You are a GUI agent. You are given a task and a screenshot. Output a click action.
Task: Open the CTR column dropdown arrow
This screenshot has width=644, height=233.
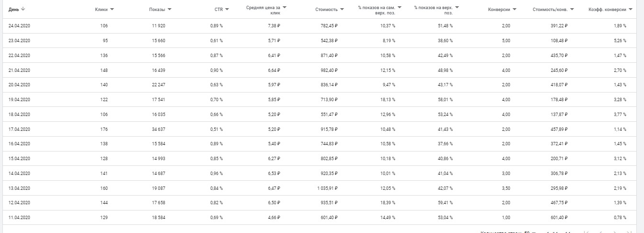click(x=227, y=9)
